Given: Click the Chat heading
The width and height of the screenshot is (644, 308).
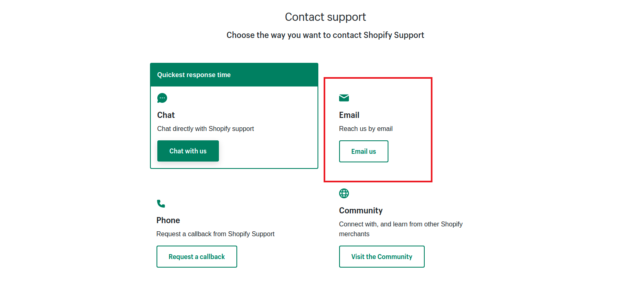Looking at the screenshot, I should (166, 115).
